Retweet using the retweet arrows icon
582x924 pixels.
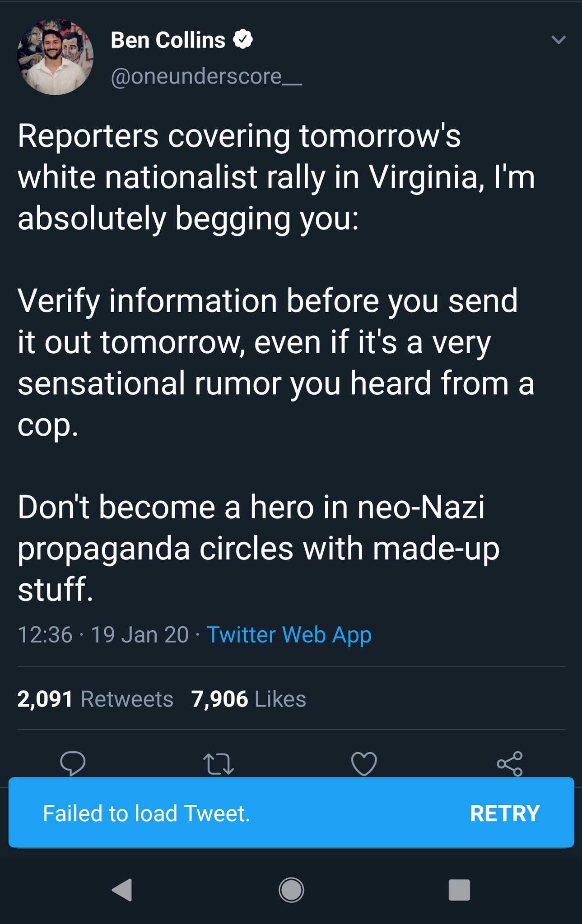(x=219, y=764)
